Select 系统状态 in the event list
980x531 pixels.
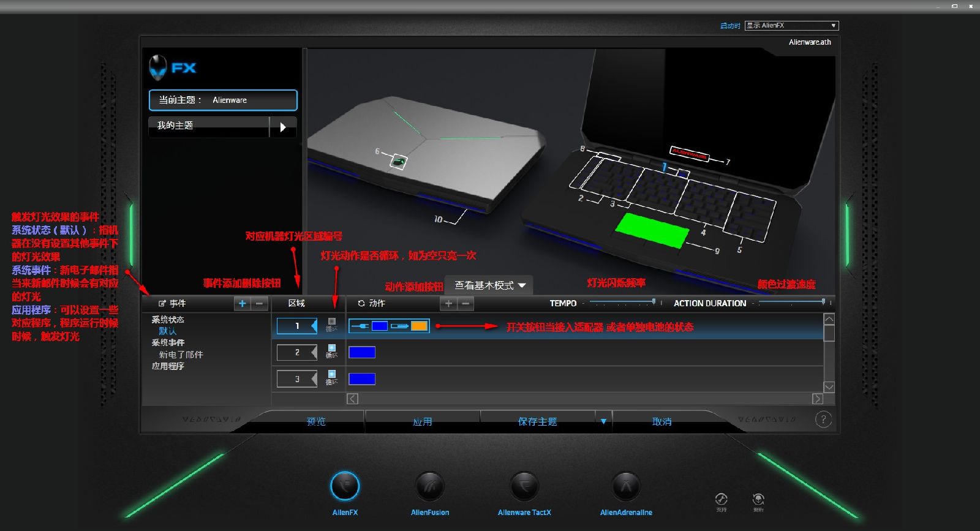click(x=168, y=320)
